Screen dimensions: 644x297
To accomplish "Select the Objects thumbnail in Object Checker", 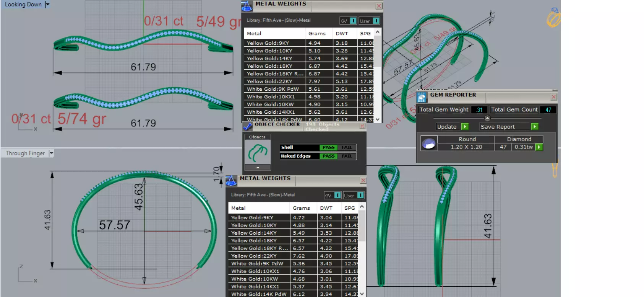I will (258, 152).
